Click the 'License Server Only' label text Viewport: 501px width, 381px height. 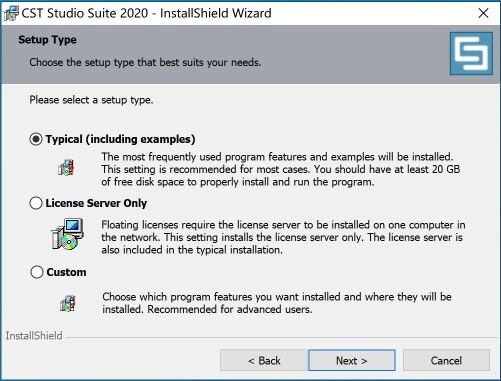click(96, 203)
